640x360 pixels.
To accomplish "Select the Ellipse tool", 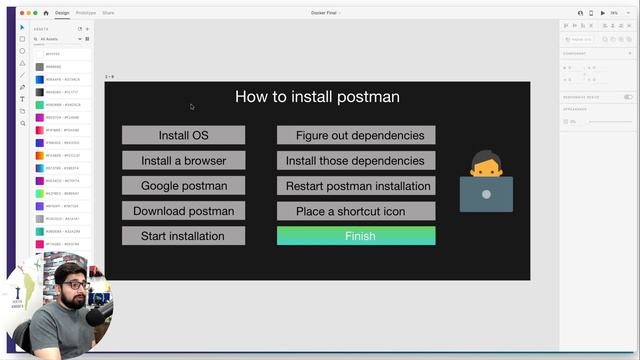I will [22, 51].
